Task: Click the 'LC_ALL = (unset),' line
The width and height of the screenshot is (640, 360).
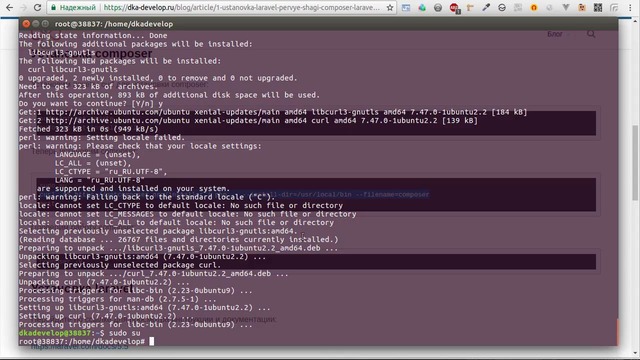Action: [93, 163]
